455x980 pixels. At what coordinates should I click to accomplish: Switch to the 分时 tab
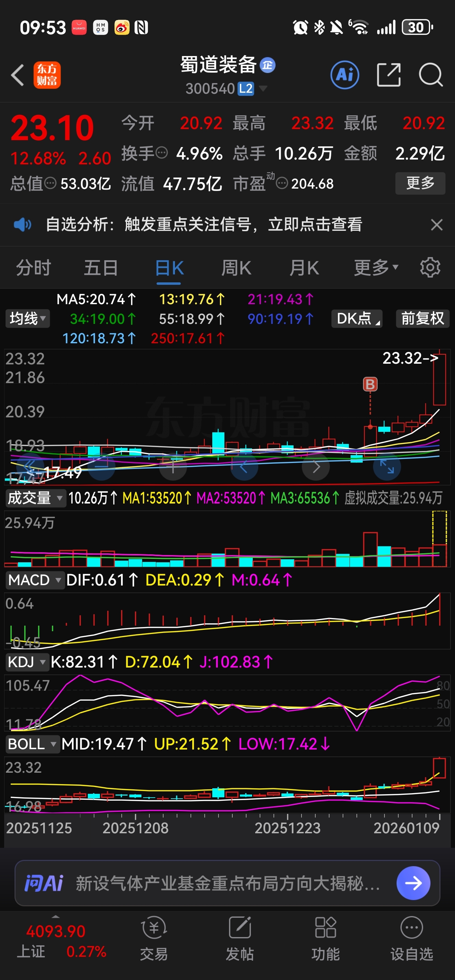(34, 267)
